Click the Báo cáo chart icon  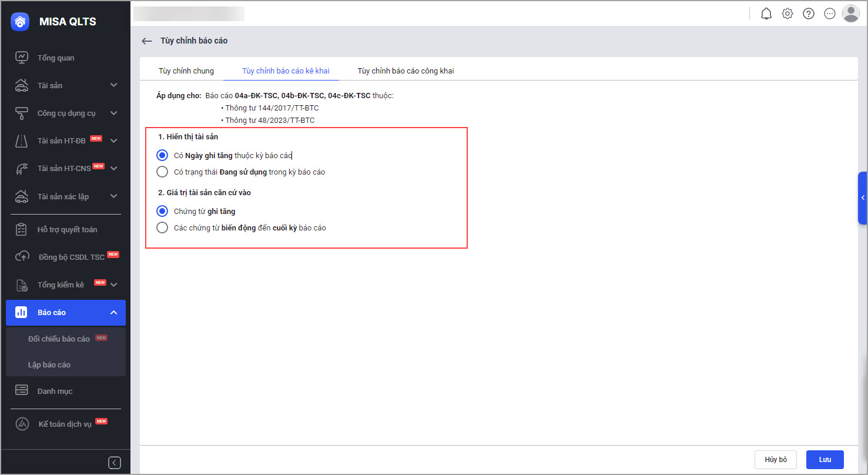21,312
